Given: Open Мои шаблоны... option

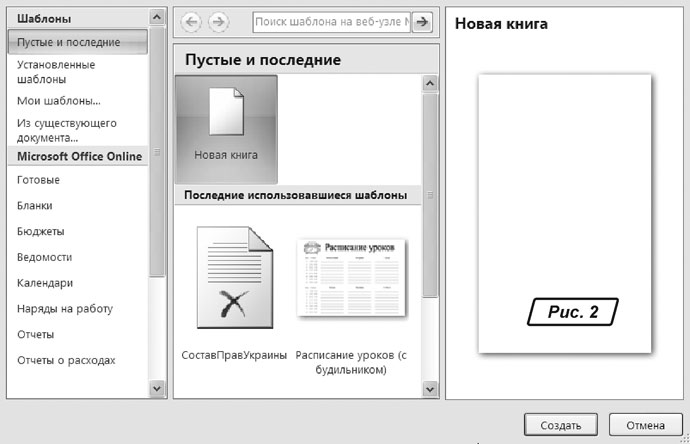Looking at the screenshot, I should coord(59,100).
